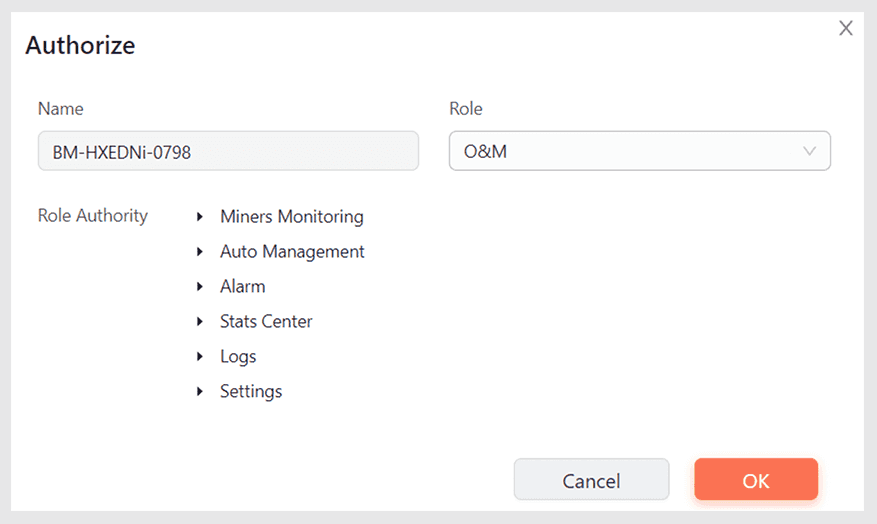Expand the Settings arrow icon
Image resolution: width=877 pixels, height=524 pixels.
[200, 392]
